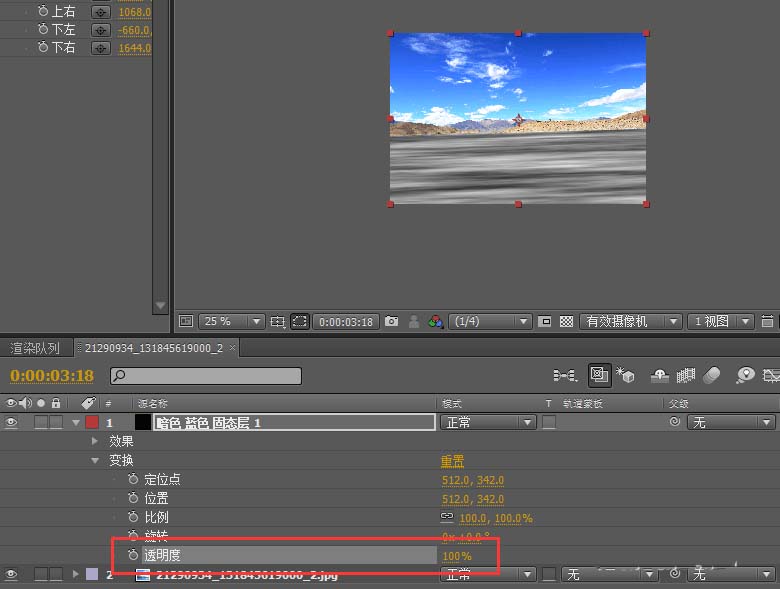The image size is (780, 589).
Task: Click the red label color of layer 1
Action: (x=92, y=422)
